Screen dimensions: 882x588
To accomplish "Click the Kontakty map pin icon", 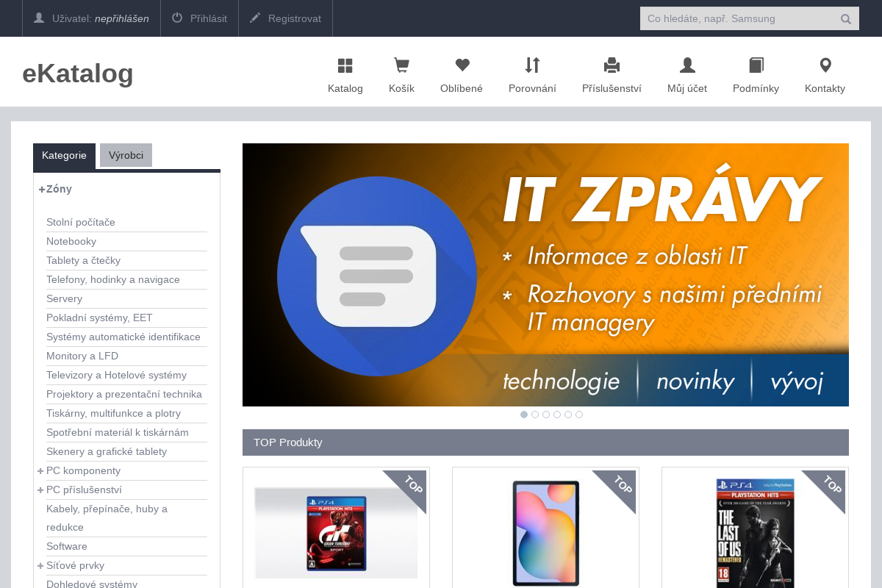I will coord(825,66).
